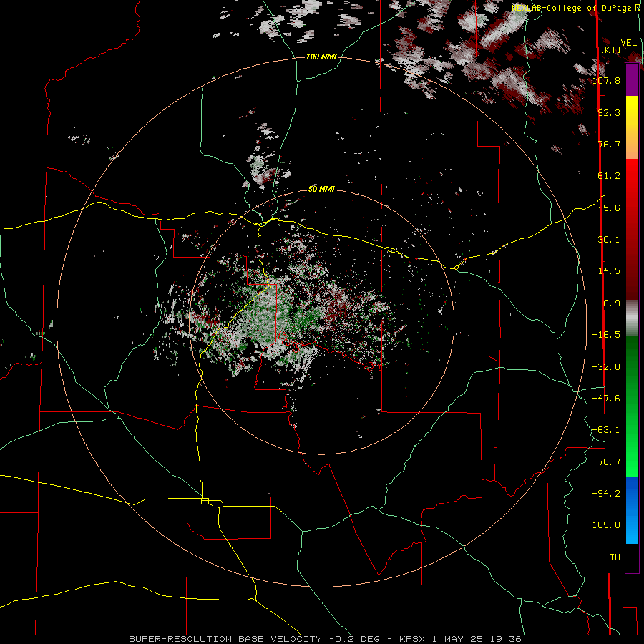The image size is (644, 644).
Task: Click the [KT] units label
Action: pos(610,49)
